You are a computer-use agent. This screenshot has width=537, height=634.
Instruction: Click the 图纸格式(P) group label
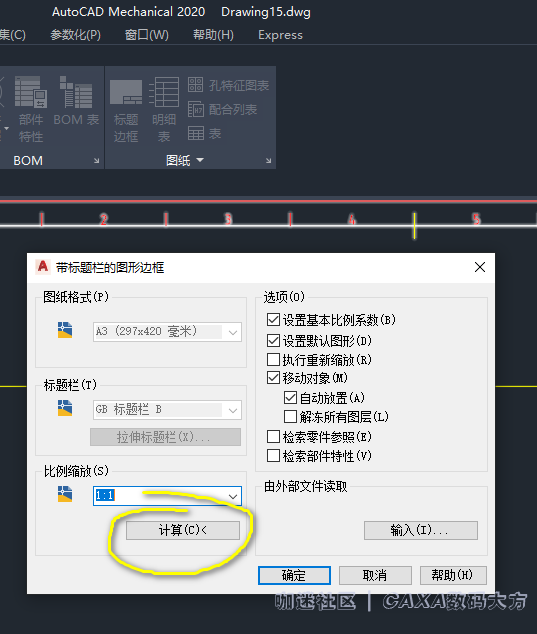click(76, 297)
